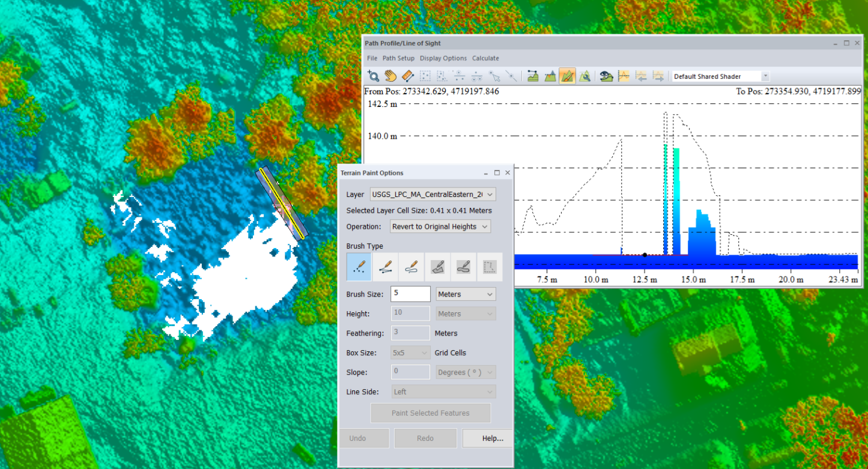
Task: Select the polygon area brush type
Action: [x=437, y=267]
